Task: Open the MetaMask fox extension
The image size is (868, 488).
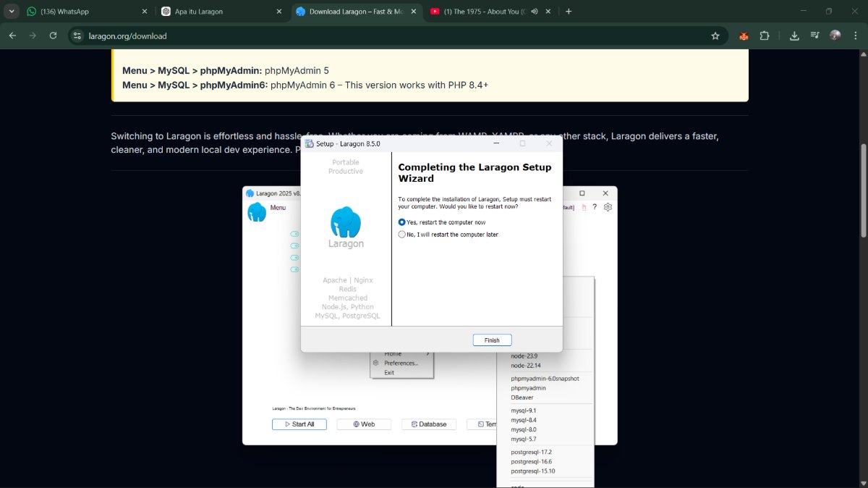Action: point(744,35)
